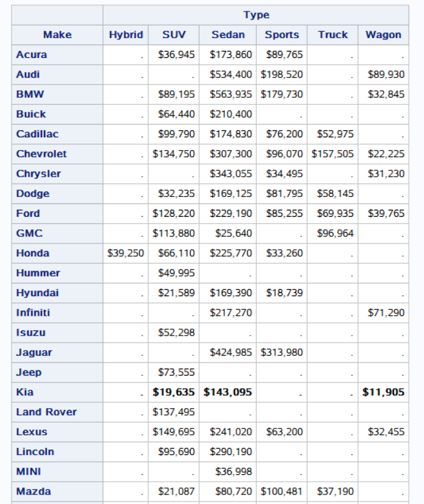This screenshot has width=424, height=504.
Task: Click the Chevrolet row label
Action: tap(41, 154)
